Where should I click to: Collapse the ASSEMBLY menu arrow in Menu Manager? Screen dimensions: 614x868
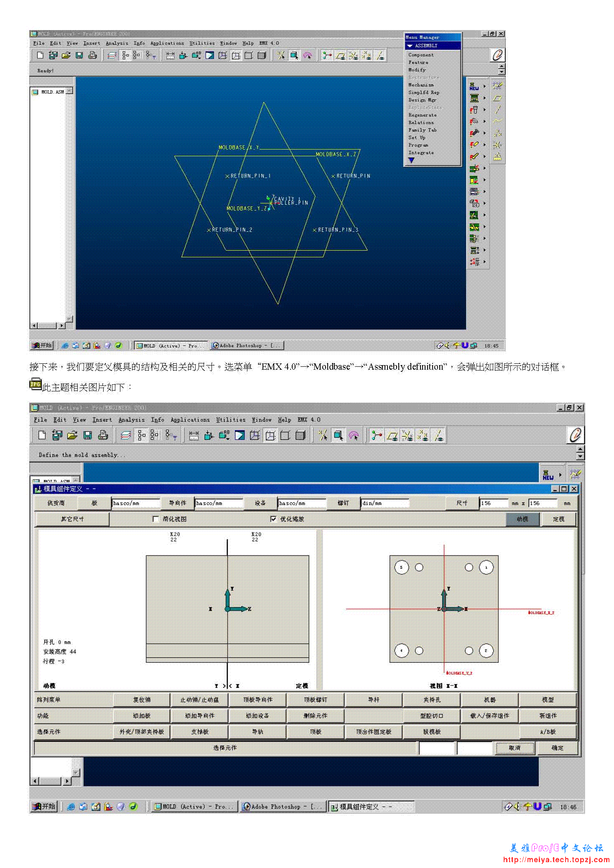[x=410, y=46]
